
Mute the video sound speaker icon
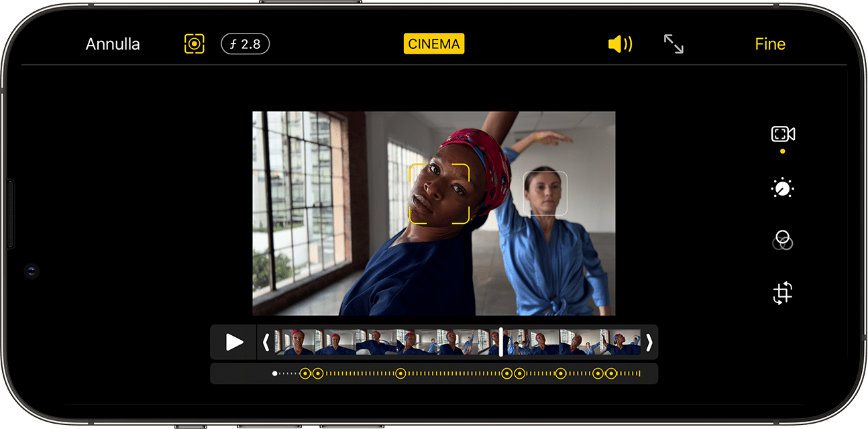(619, 44)
